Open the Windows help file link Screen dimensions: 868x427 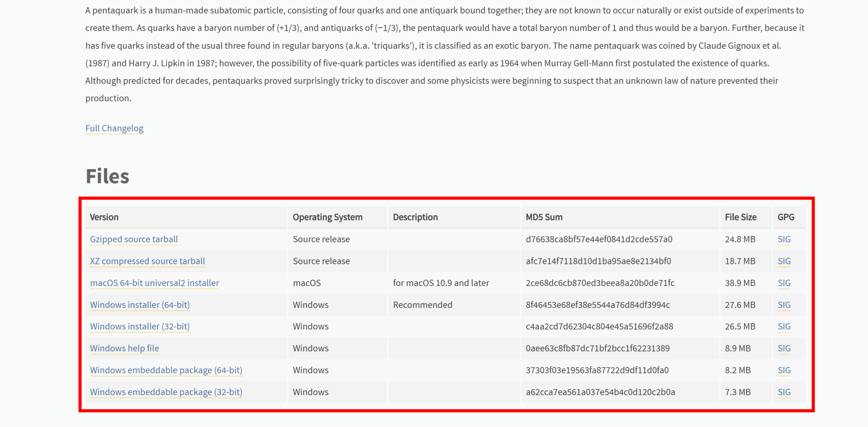tap(124, 348)
